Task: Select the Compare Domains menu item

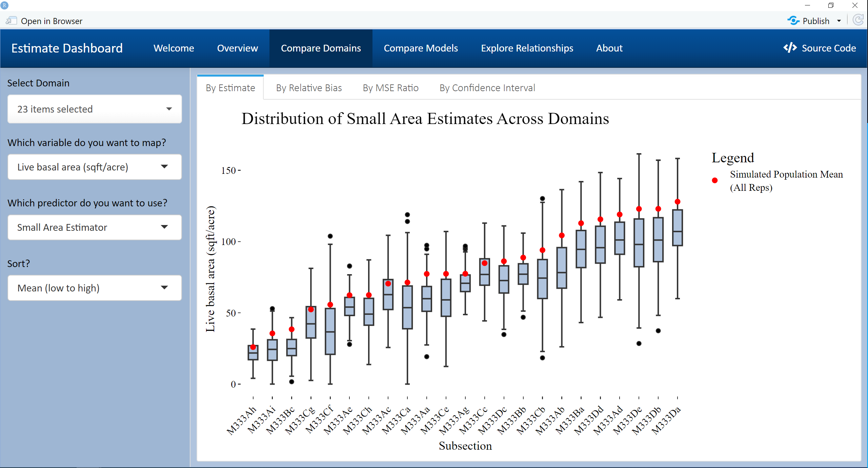Action: click(x=321, y=48)
